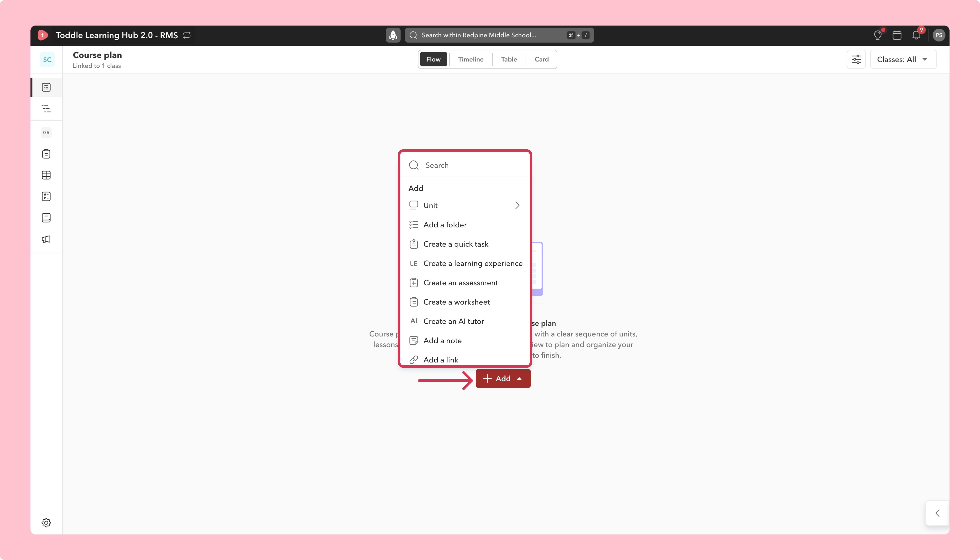980x560 pixels.
Task: Choose Create a learning experience
Action: [x=465, y=264]
